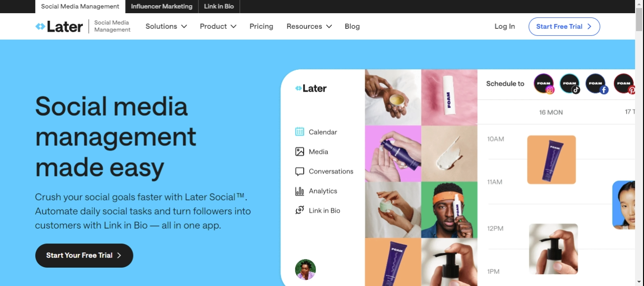The width and height of the screenshot is (644, 286).
Task: Choose the Instagram FOAM profile avatar
Action: 544,84
